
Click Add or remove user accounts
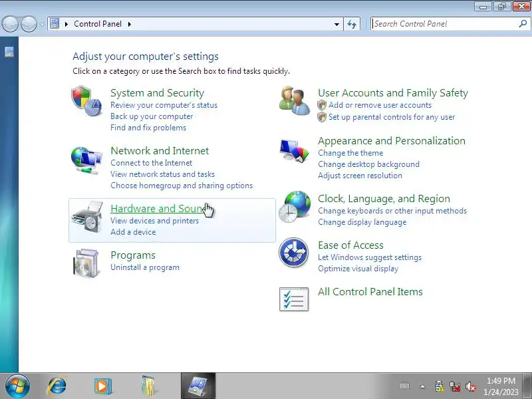point(380,105)
